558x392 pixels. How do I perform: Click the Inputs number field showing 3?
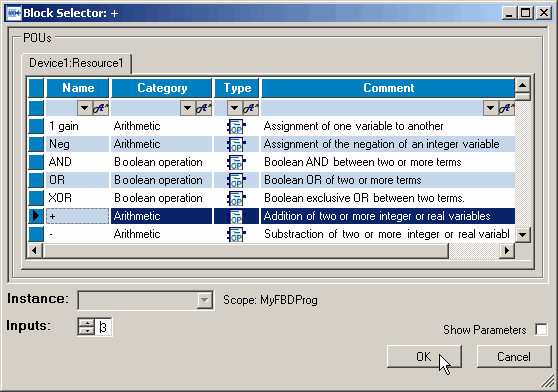click(x=103, y=327)
